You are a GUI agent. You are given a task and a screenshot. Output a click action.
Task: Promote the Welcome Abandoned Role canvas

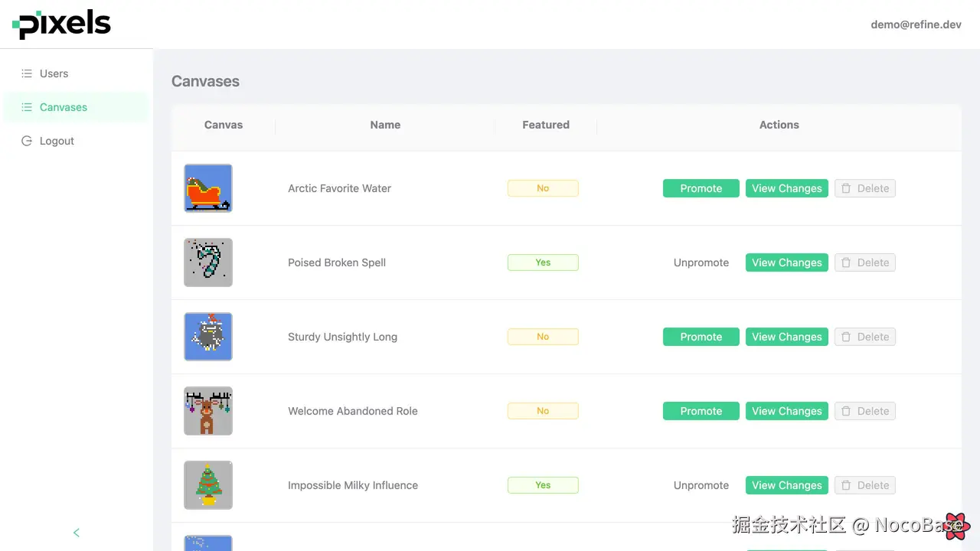tap(701, 411)
